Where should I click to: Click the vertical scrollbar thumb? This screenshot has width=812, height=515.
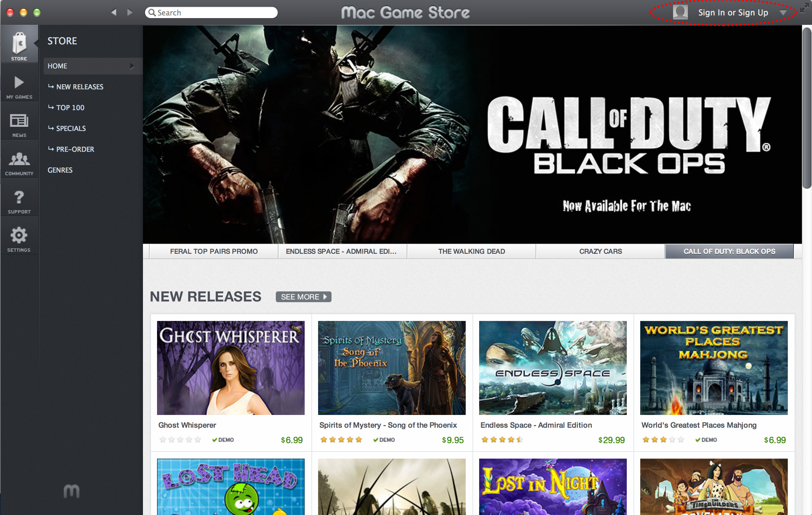(807, 108)
